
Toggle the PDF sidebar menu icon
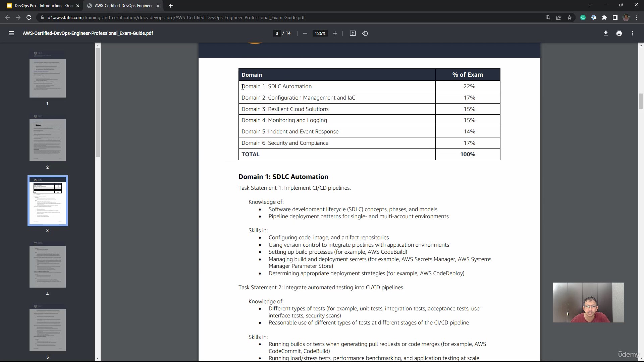pos(11,33)
